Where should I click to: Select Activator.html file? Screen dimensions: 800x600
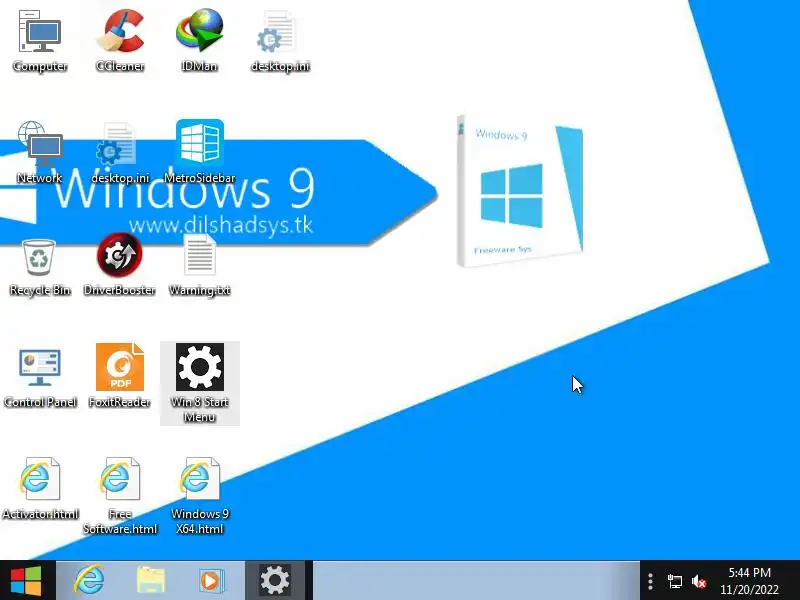(40, 489)
